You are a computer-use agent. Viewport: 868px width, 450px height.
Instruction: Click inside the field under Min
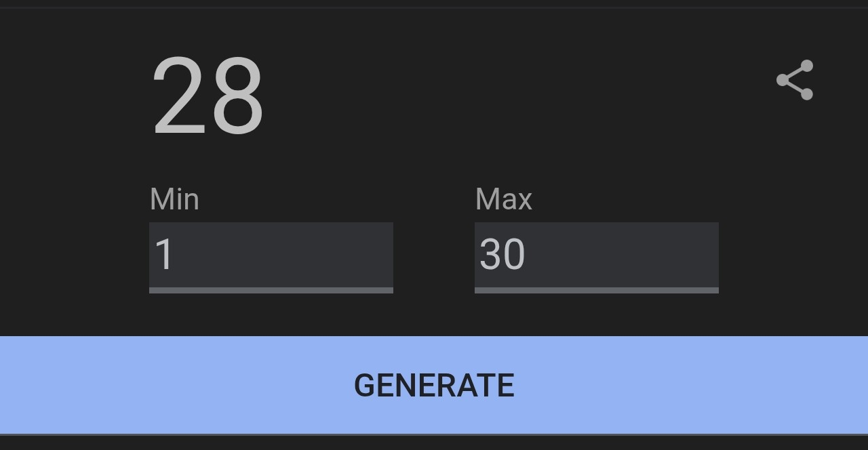271,255
